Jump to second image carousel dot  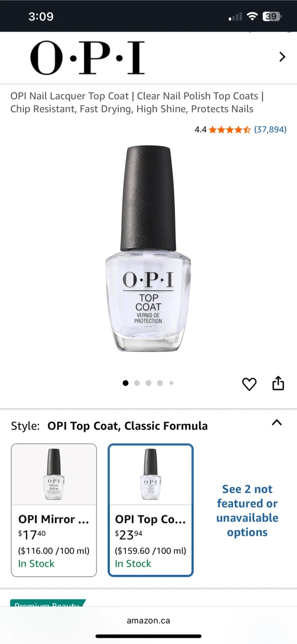pyautogui.click(x=137, y=383)
